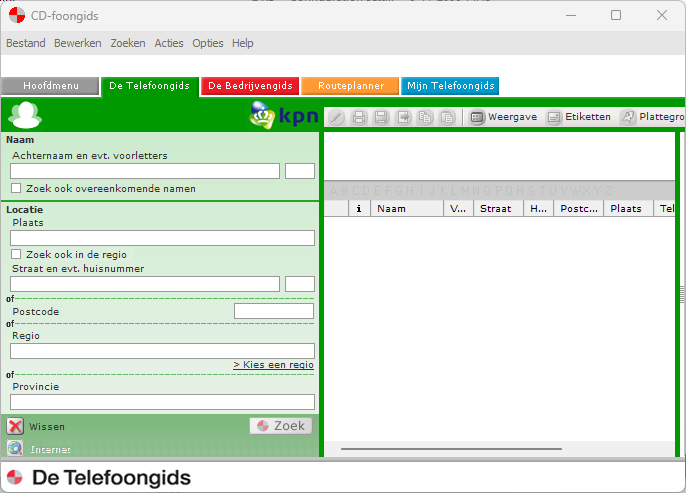
Task: Click the horizontal scrollbar under results
Action: tap(451, 449)
